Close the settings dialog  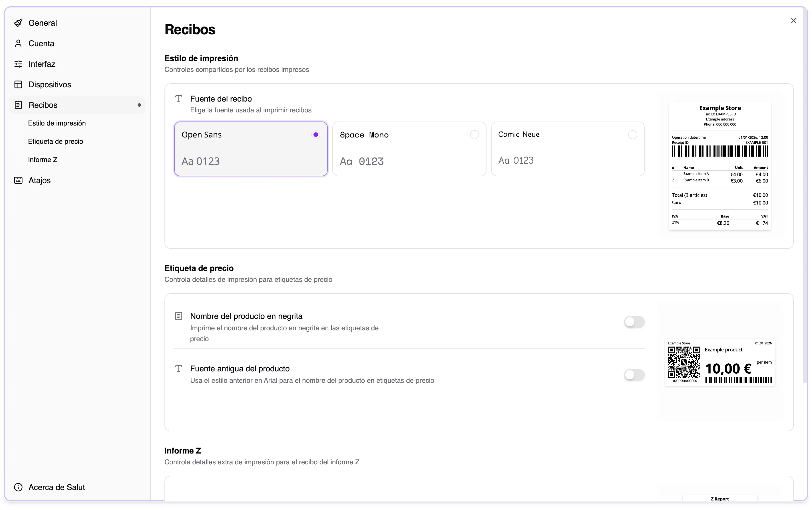click(x=793, y=21)
